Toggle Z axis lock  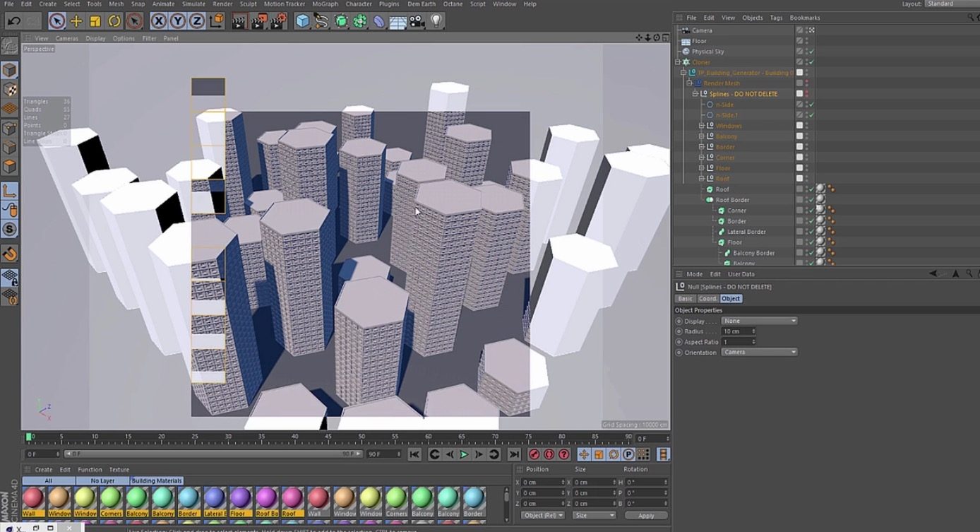[196, 21]
